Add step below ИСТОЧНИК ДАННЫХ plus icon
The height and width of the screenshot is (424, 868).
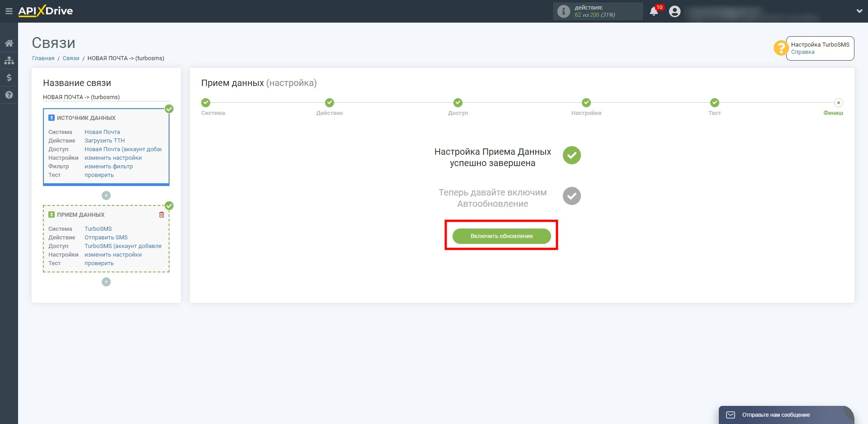pyautogui.click(x=106, y=195)
